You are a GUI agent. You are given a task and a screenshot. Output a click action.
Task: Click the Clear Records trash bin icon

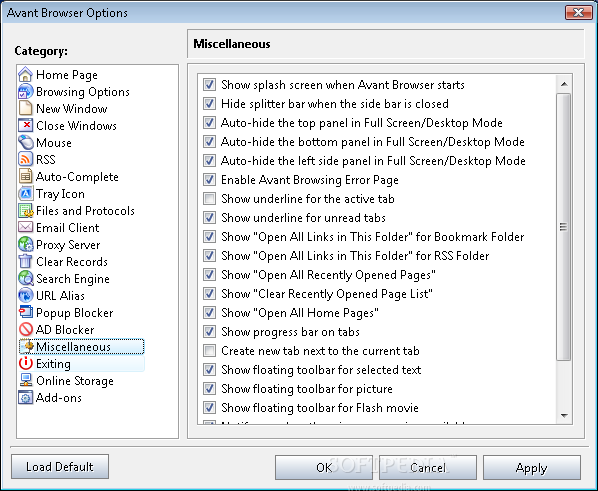click(x=26, y=261)
